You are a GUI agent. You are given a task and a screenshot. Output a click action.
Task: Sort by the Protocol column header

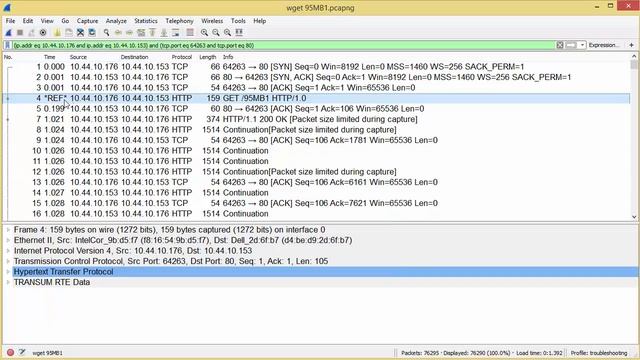[x=182, y=57]
